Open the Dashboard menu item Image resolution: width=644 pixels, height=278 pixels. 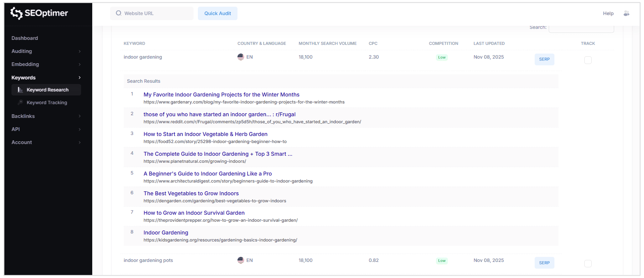click(x=25, y=38)
